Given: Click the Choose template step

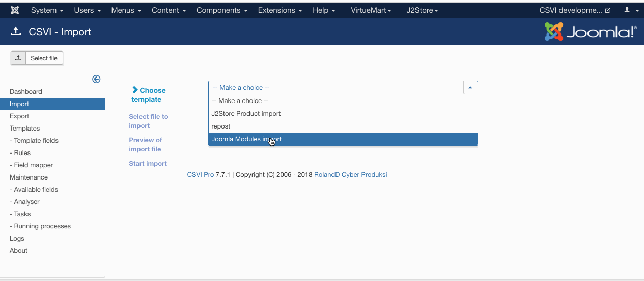Looking at the screenshot, I should (x=149, y=95).
